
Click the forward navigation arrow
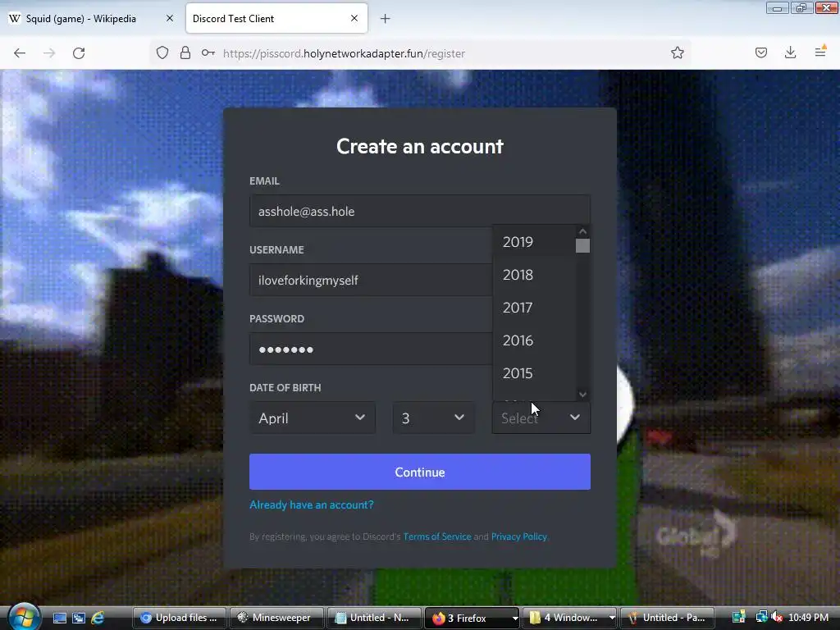49,53
